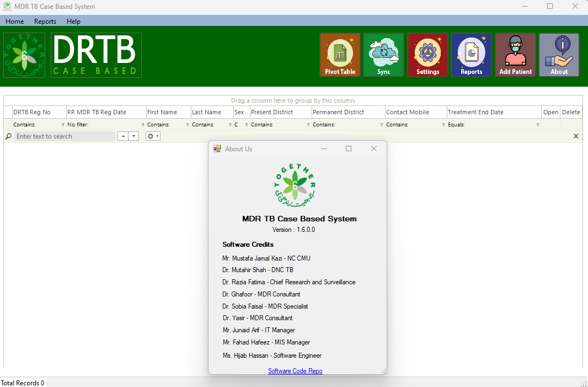
Task: Click the search magnifier icon
Action: (8, 136)
